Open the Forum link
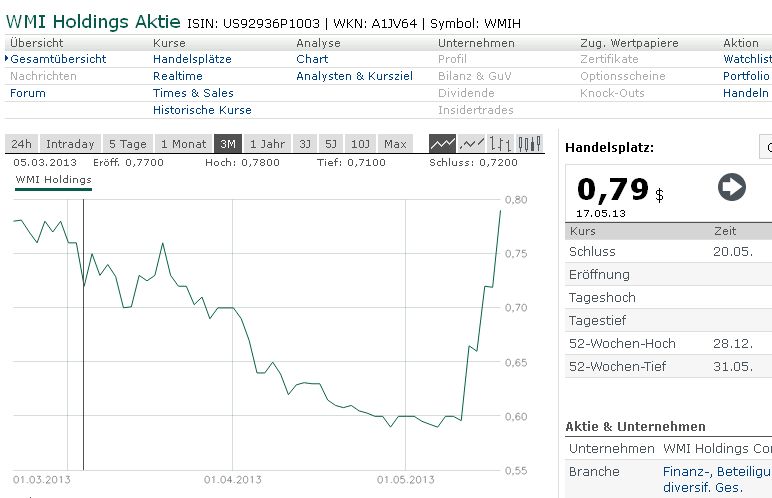This screenshot has height=498, width=772. click(28, 93)
